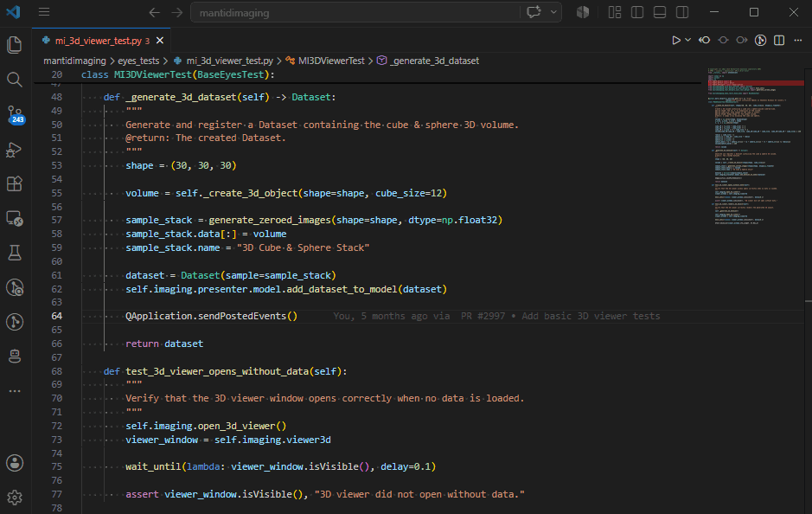This screenshot has height=514, width=812.
Task: Open Customize Layout in title bar
Action: [615, 12]
